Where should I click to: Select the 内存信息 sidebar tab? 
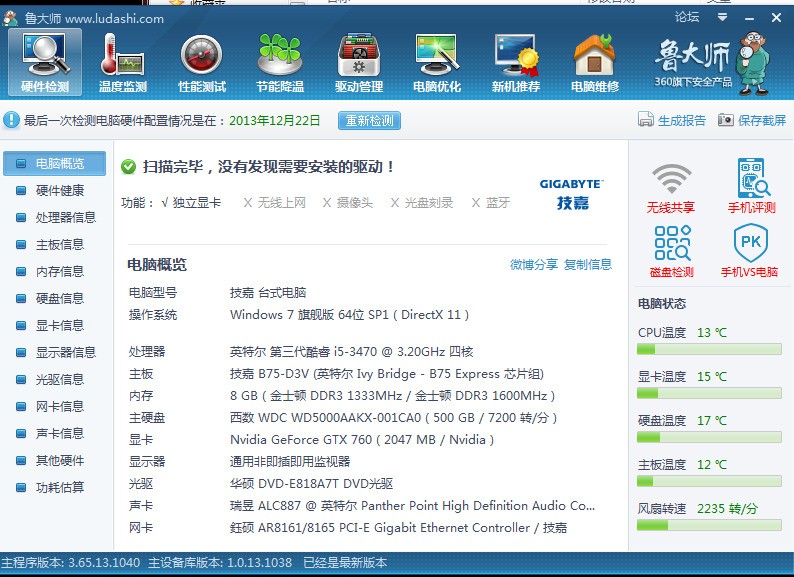click(55, 271)
